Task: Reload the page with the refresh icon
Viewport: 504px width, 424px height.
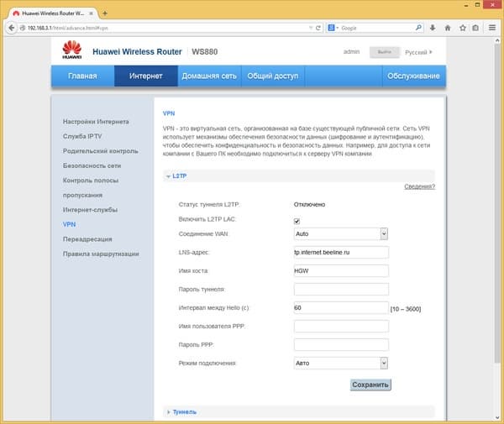Action: [x=318, y=28]
